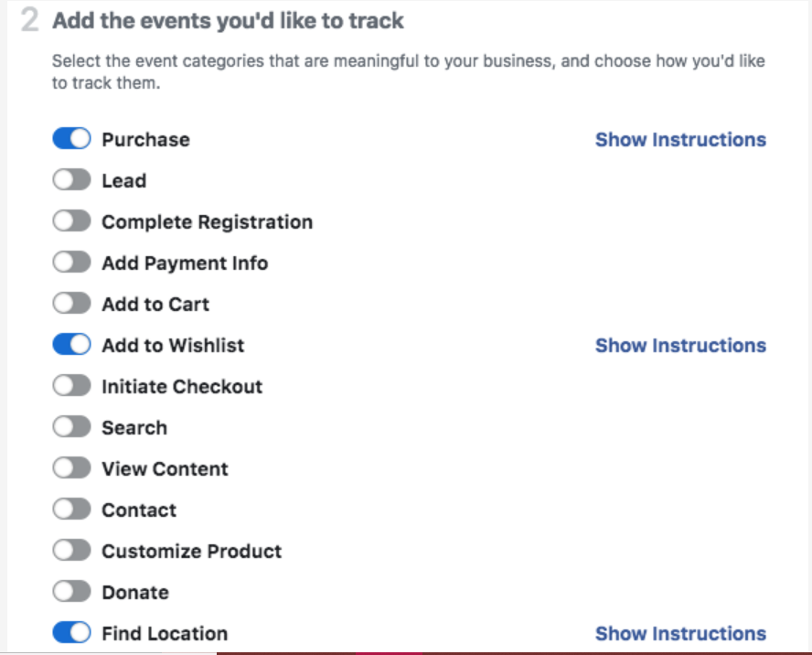812x655 pixels.
Task: Switch on Add Payment Info tracking
Action: 71,263
